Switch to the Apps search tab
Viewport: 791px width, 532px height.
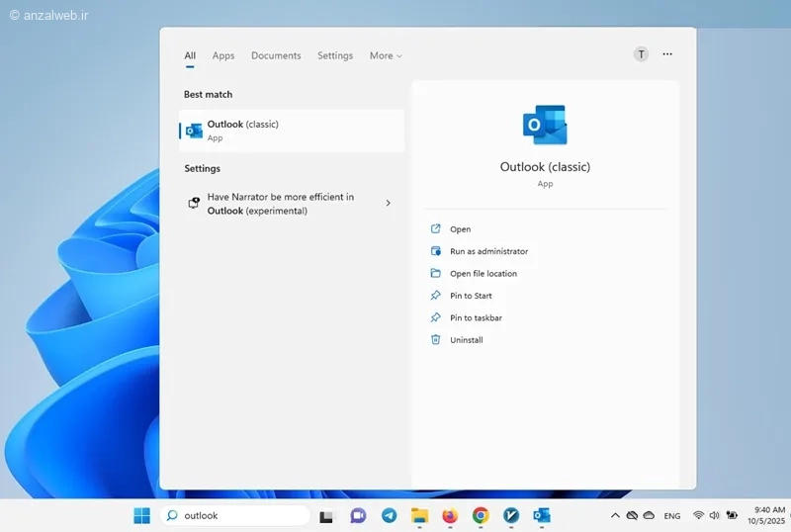pos(223,56)
